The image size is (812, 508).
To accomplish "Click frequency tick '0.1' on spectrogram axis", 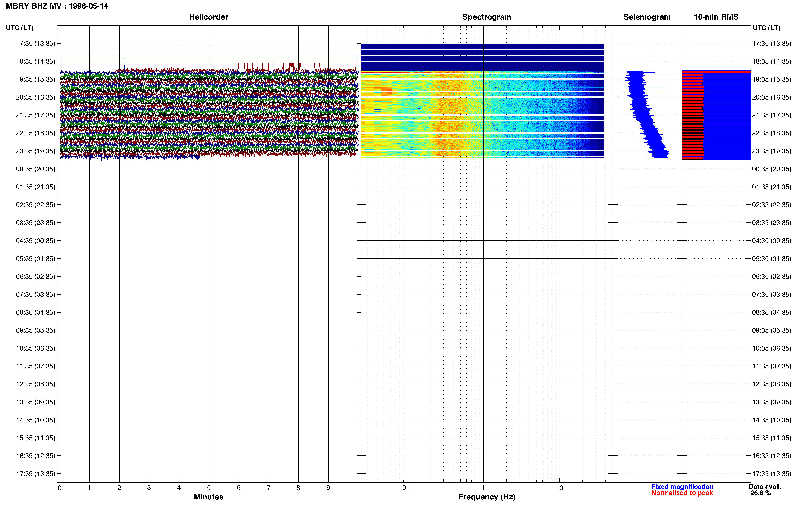I will pos(407,488).
